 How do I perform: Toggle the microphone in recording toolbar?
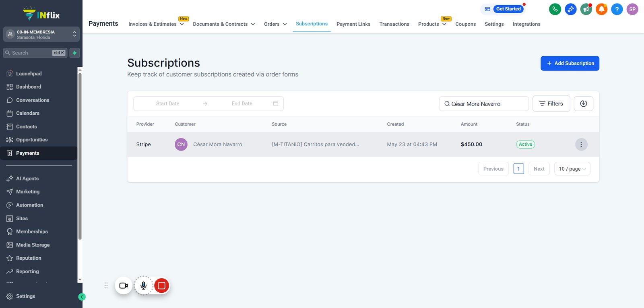pyautogui.click(x=143, y=285)
